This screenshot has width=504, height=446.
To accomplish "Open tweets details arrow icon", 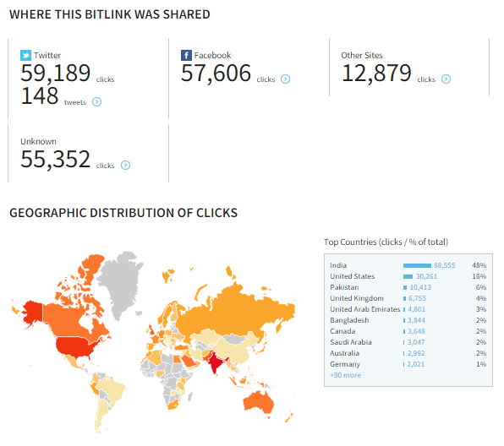I will click(x=96, y=102).
